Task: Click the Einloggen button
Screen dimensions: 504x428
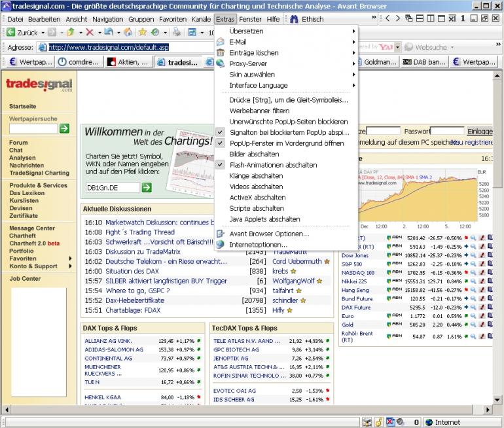Action: click(x=480, y=131)
